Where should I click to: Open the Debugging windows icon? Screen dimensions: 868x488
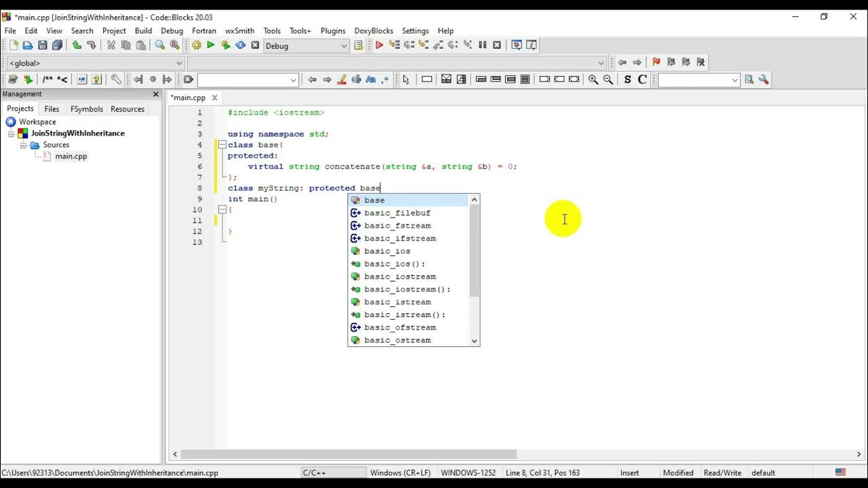(517, 45)
